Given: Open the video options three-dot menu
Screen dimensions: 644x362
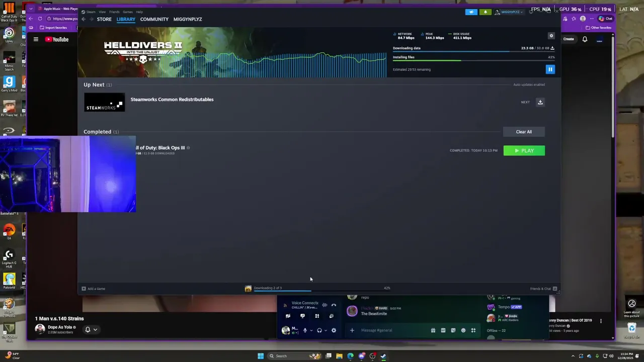Looking at the screenshot, I should click(601, 321).
